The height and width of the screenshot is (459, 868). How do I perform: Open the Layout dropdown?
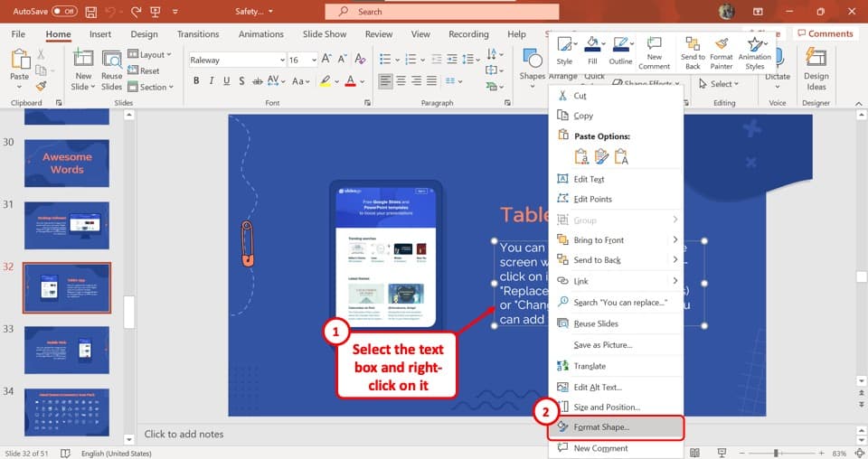pyautogui.click(x=149, y=54)
